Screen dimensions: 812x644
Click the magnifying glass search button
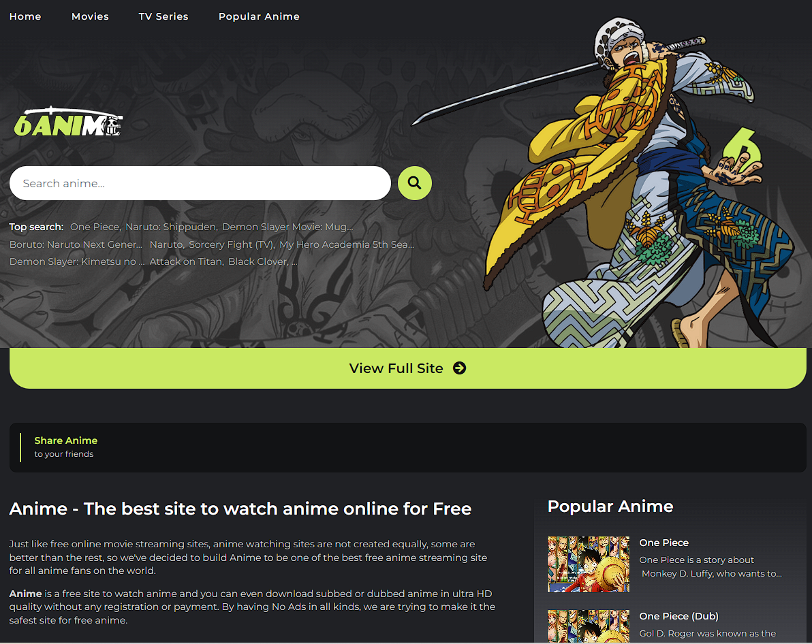pos(414,182)
